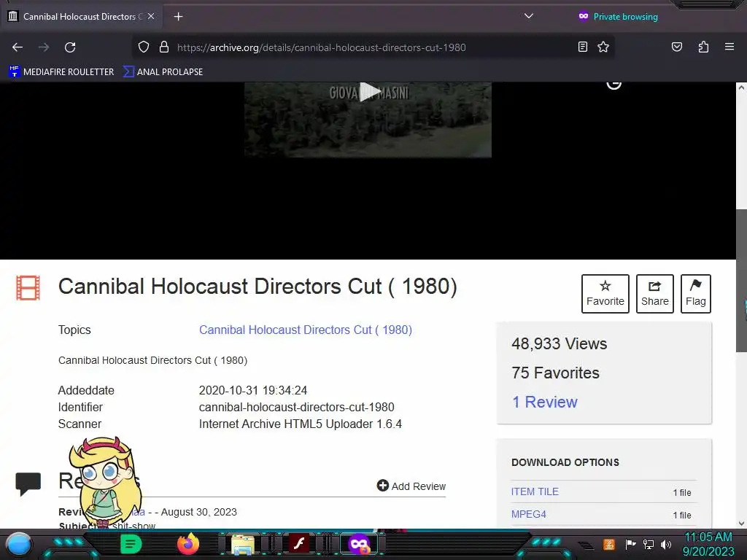Toggle reader view in address bar

(583, 47)
